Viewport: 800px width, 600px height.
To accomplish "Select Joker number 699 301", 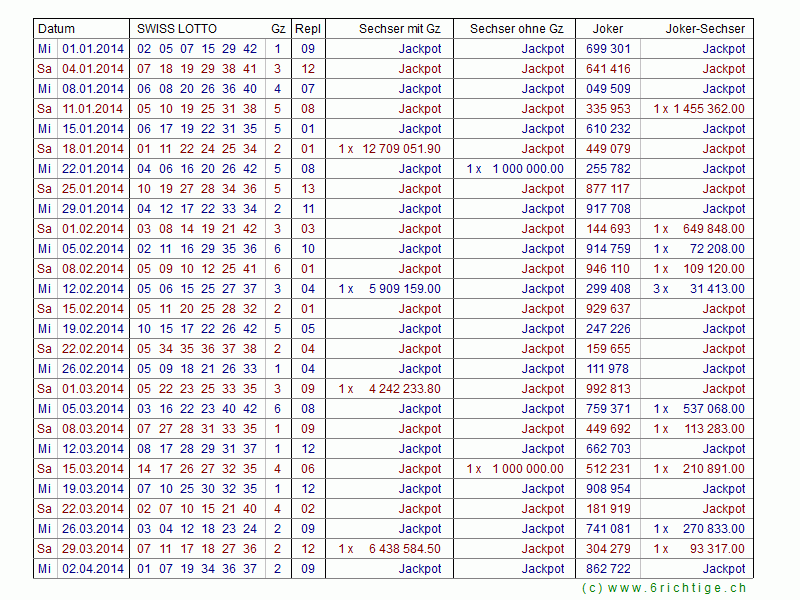I will (x=608, y=49).
